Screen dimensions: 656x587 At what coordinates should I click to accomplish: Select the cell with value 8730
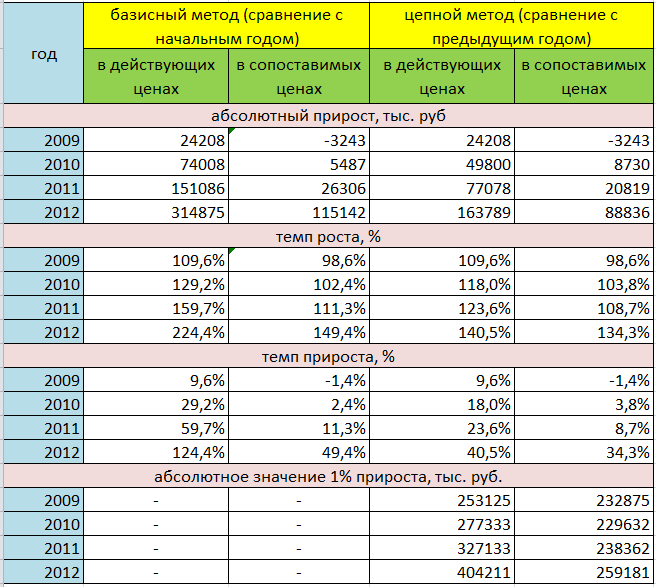pyautogui.click(x=584, y=164)
